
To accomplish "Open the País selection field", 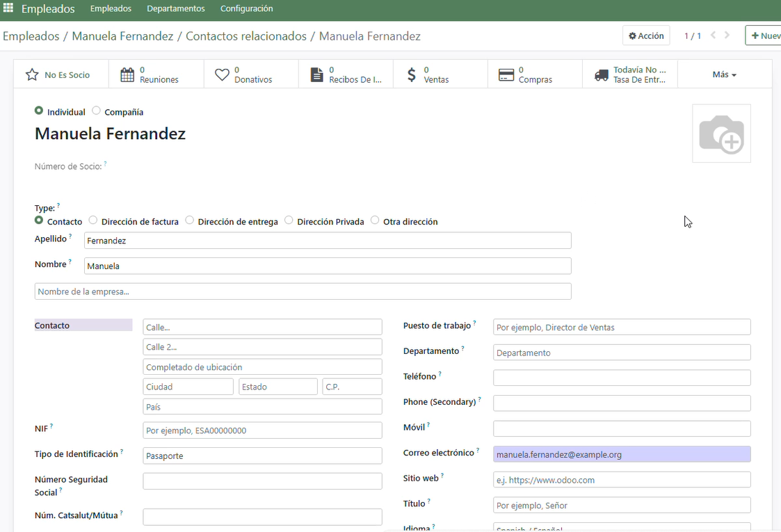I will tap(262, 407).
